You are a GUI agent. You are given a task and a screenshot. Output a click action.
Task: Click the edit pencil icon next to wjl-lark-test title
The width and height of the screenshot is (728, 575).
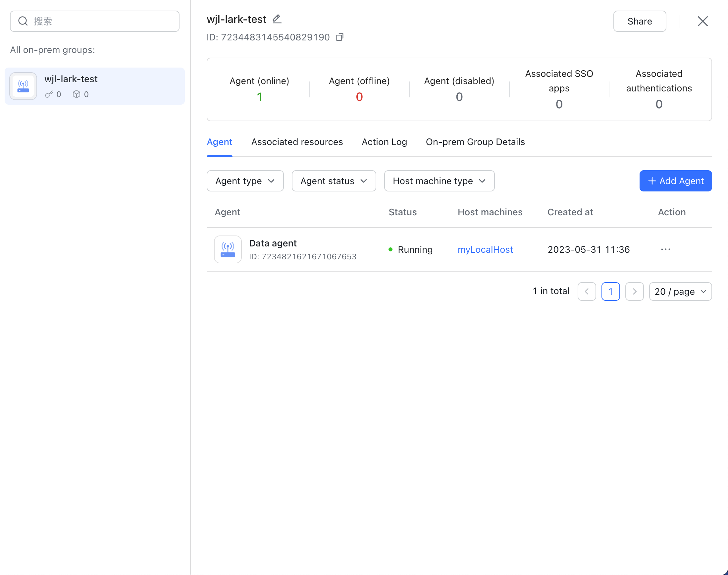(277, 19)
